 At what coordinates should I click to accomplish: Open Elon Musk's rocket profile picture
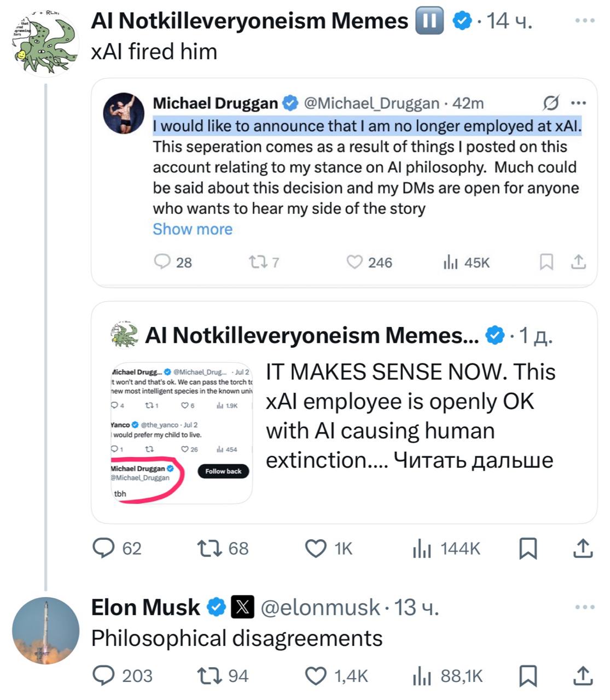46,631
